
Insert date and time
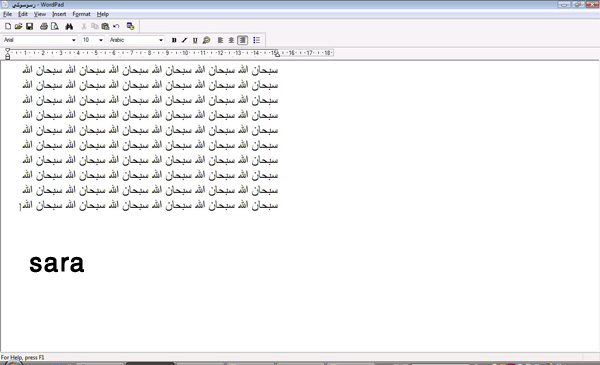click(x=130, y=26)
